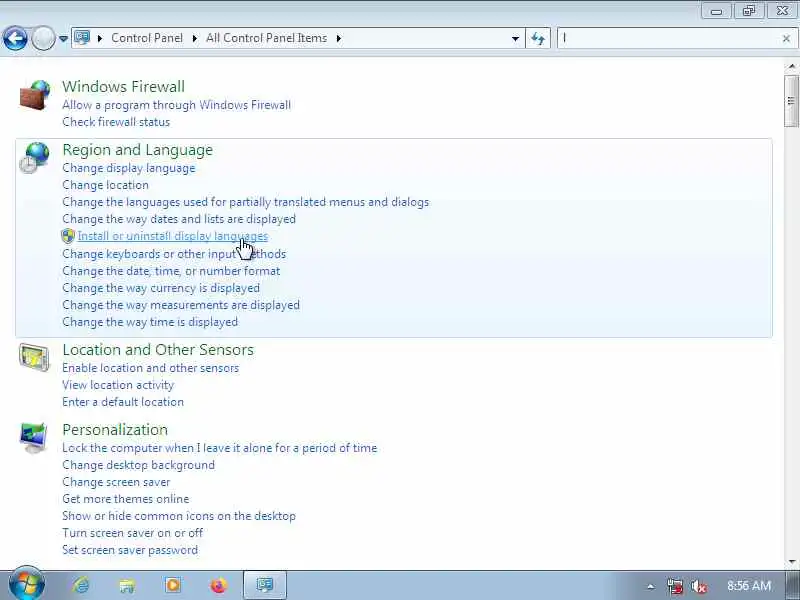Image resolution: width=800 pixels, height=600 pixels.
Task: Expand the arrow after Control Panel breadcrumb
Action: pos(195,38)
